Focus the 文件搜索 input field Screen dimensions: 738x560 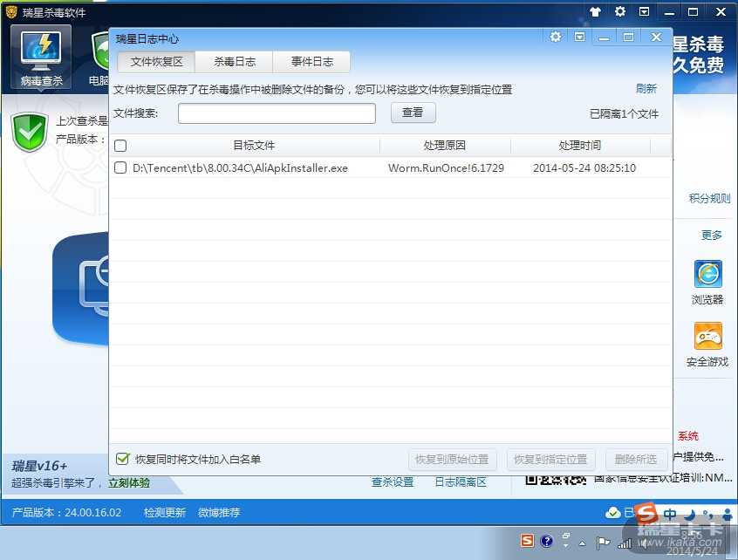[277, 113]
